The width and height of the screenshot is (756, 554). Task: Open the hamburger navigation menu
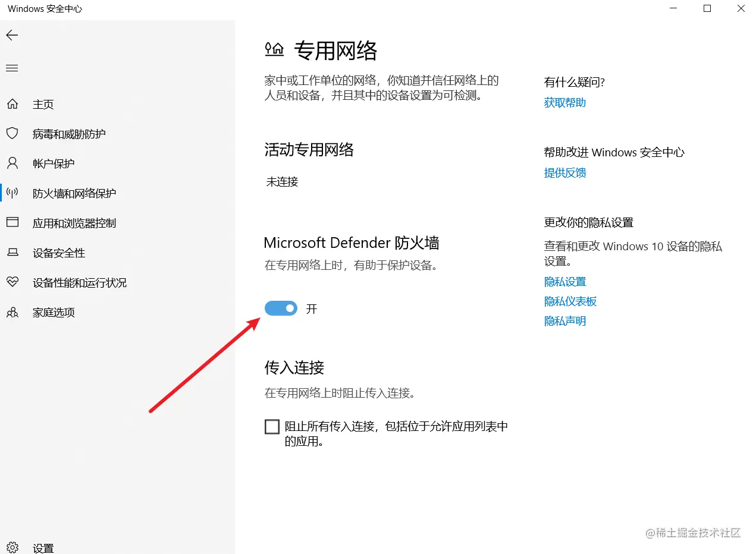pyautogui.click(x=12, y=68)
